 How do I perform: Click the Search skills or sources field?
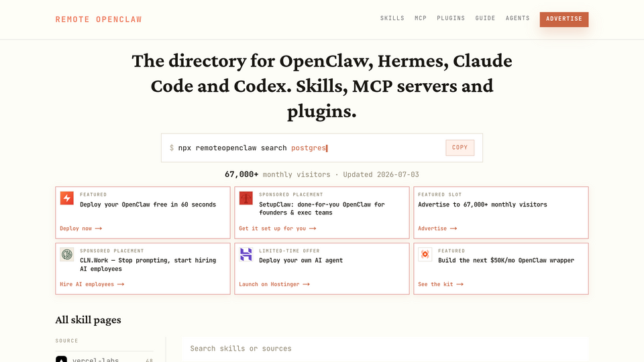point(385,349)
